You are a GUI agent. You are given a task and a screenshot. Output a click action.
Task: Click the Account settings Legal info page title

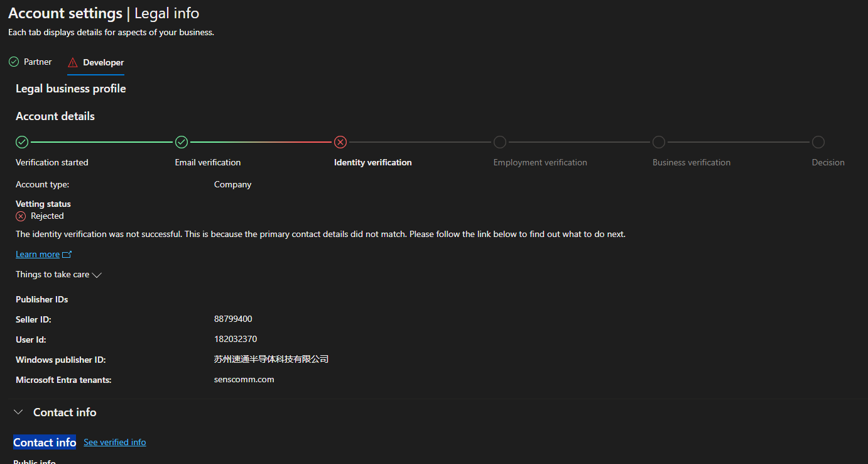click(x=104, y=13)
